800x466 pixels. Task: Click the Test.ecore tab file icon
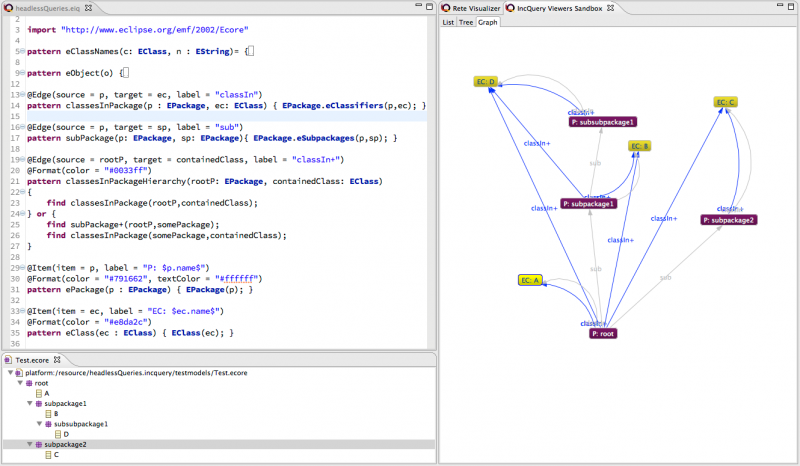(8, 360)
